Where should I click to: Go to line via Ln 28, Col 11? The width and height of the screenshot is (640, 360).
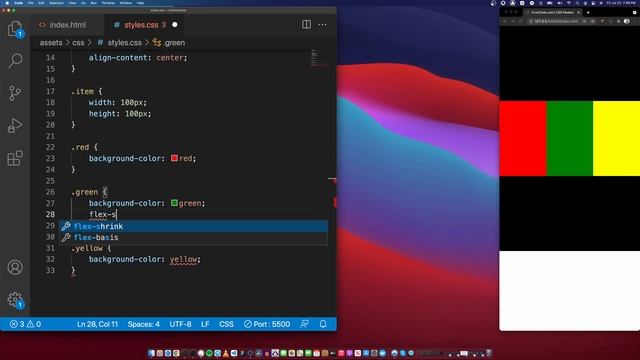tap(97, 324)
